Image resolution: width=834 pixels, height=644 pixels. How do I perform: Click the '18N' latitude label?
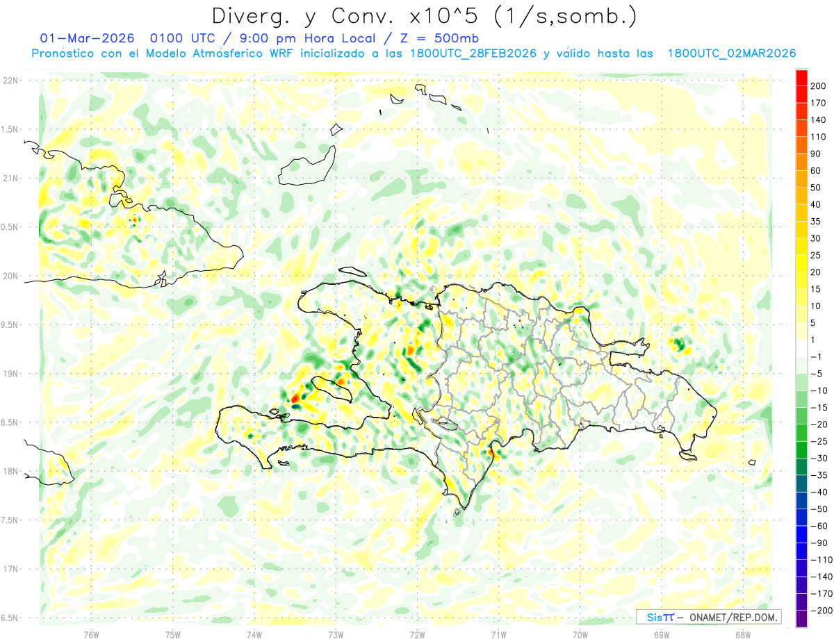coord(10,471)
